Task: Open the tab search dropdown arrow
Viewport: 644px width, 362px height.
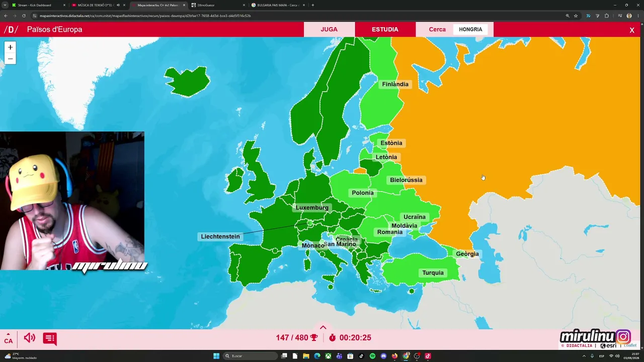Action: pos(5,5)
